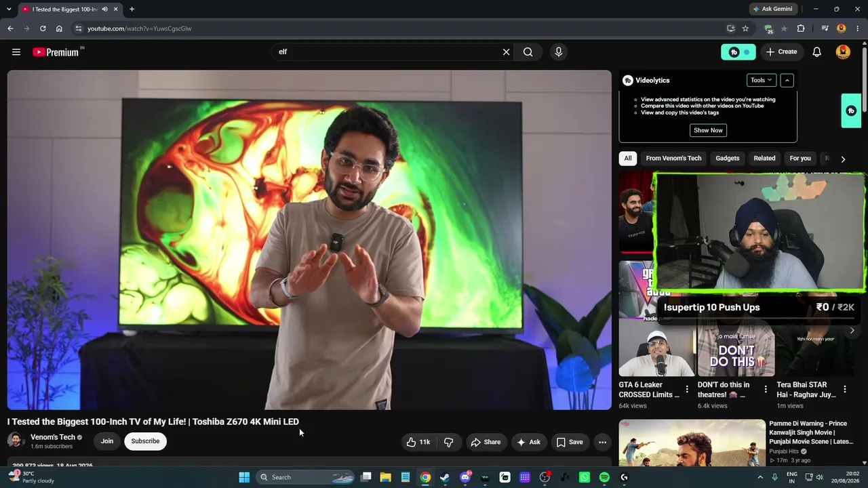The width and height of the screenshot is (868, 488).
Task: Open options for DON'T do this video
Action: pos(766,390)
